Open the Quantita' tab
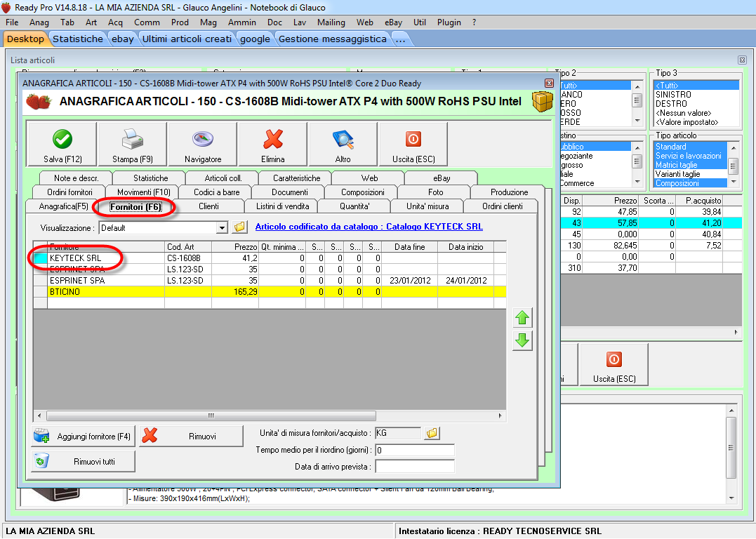This screenshot has width=756, height=539. click(x=354, y=206)
